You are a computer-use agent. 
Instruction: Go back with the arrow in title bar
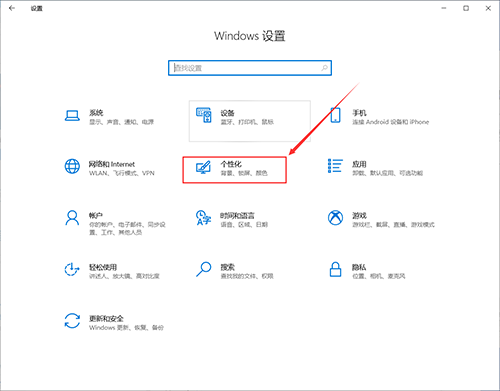point(12,8)
